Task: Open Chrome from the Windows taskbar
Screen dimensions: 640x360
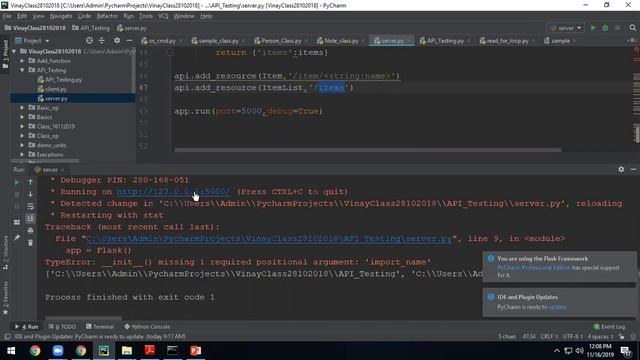Action: click(35, 351)
